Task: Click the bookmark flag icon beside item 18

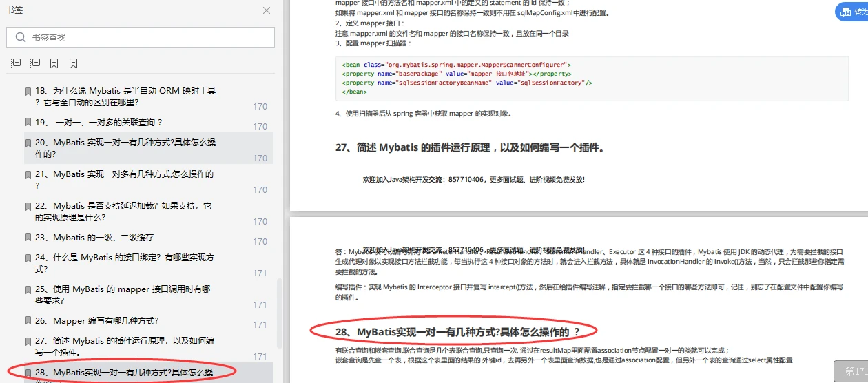Action: point(28,91)
